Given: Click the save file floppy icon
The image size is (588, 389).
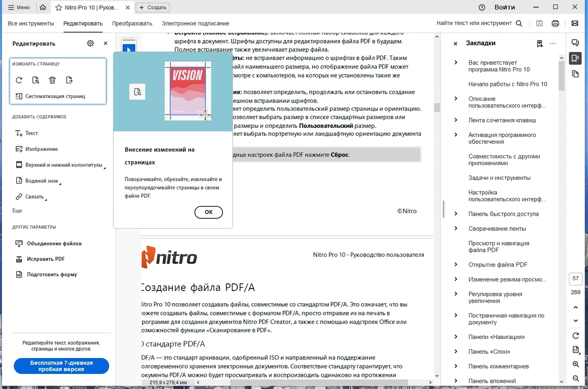Looking at the screenshot, I should coord(539,23).
